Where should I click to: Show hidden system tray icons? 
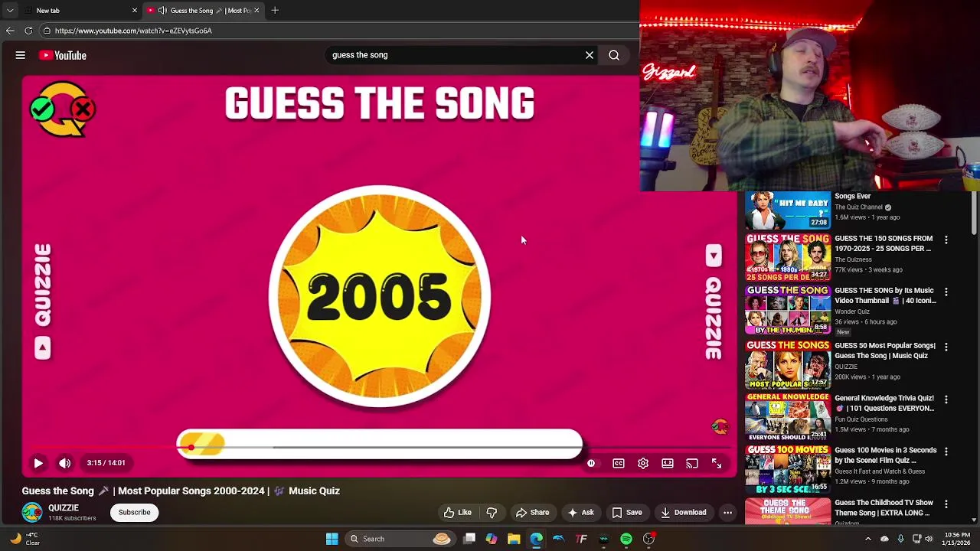(868, 539)
